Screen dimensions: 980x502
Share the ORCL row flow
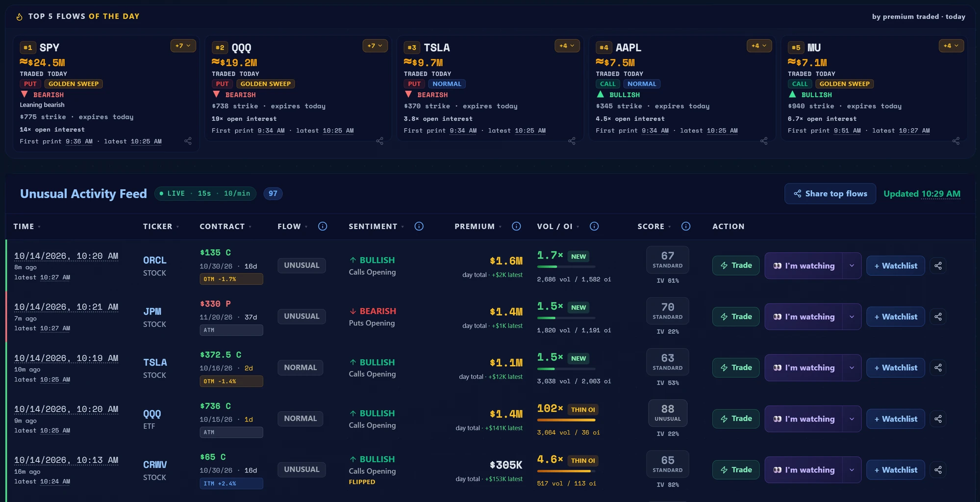pyautogui.click(x=938, y=265)
